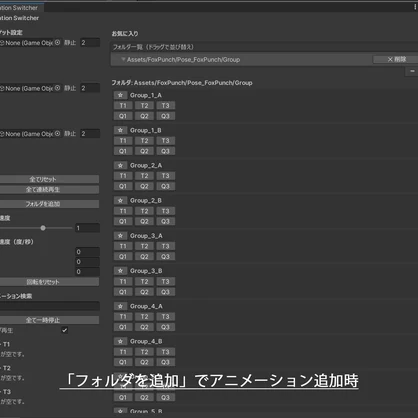Click T1 button under Group_4_A
This screenshot has height=418, width=418.
click(x=123, y=316)
